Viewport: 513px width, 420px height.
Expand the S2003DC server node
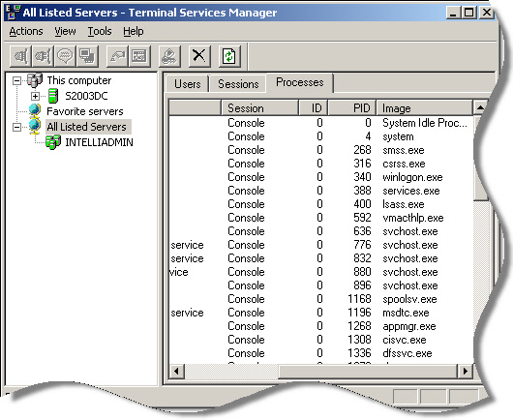(x=35, y=96)
